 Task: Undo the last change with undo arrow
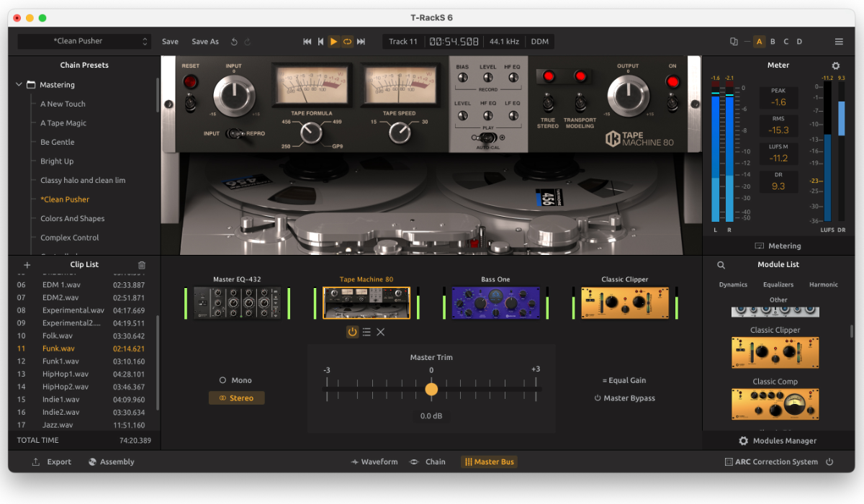click(x=235, y=42)
